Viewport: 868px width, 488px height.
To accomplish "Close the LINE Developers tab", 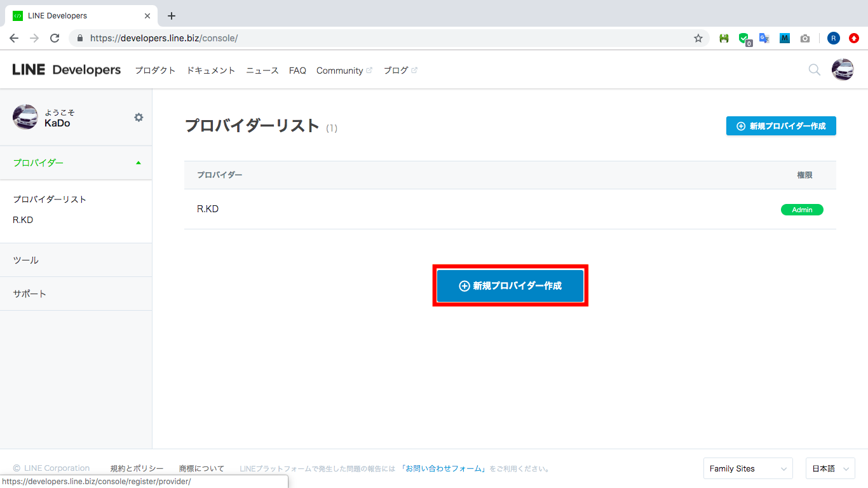I will click(x=147, y=16).
